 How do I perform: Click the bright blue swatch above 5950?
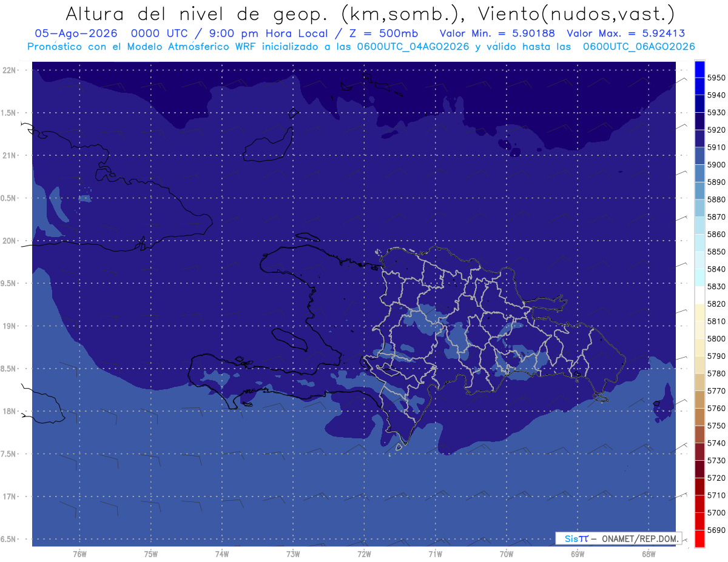point(699,69)
